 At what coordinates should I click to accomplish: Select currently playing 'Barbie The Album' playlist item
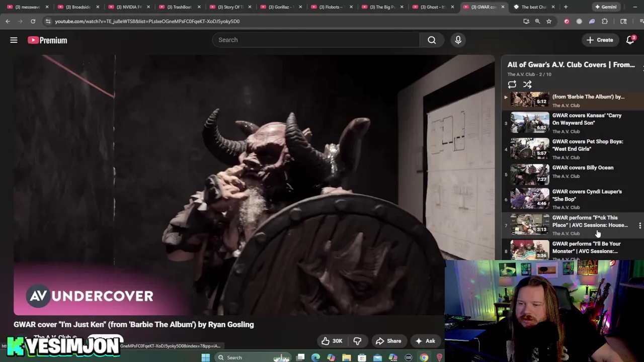[x=572, y=101]
